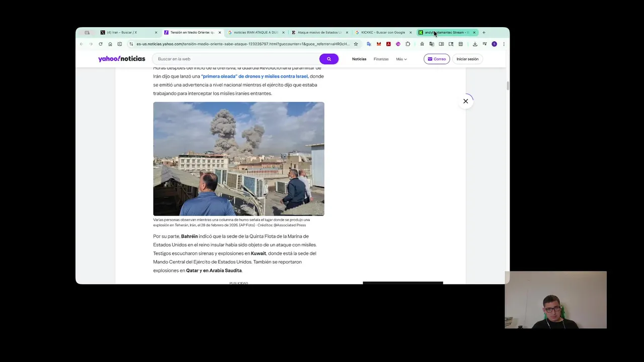Go back to the previous page
644x362 pixels.
tap(82, 44)
